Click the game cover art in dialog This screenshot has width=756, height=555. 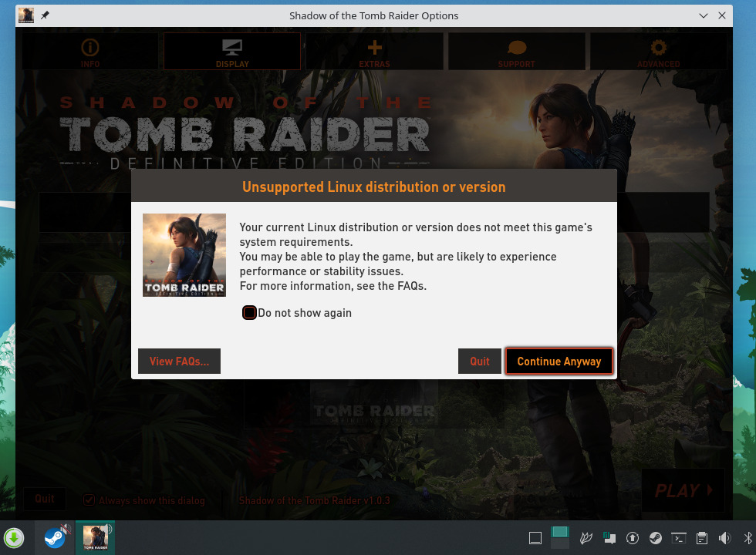tap(184, 255)
